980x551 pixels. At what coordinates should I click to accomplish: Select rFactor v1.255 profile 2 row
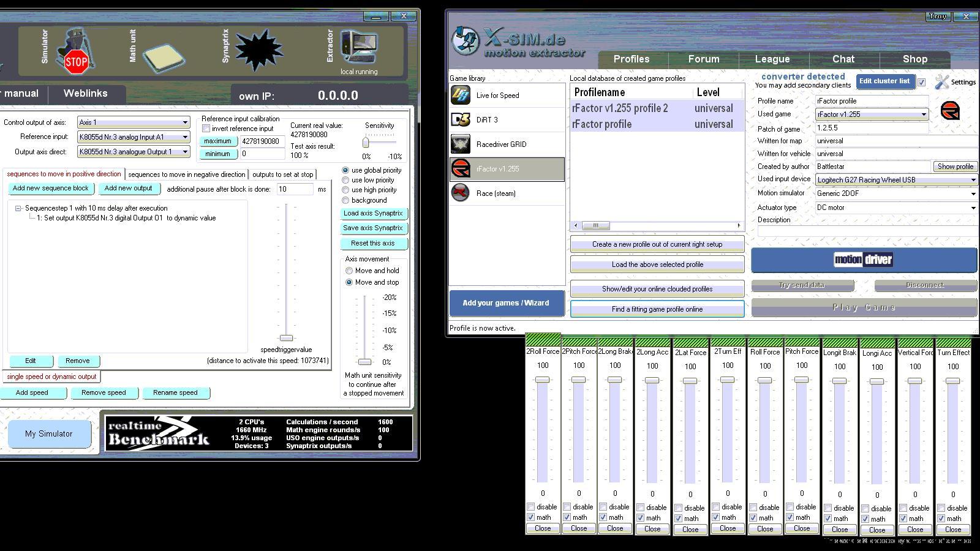tap(657, 108)
